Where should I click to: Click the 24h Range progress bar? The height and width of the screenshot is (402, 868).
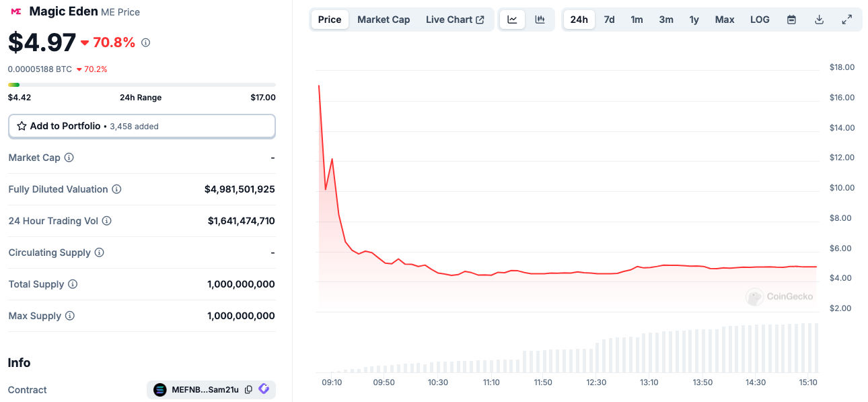tap(141, 84)
